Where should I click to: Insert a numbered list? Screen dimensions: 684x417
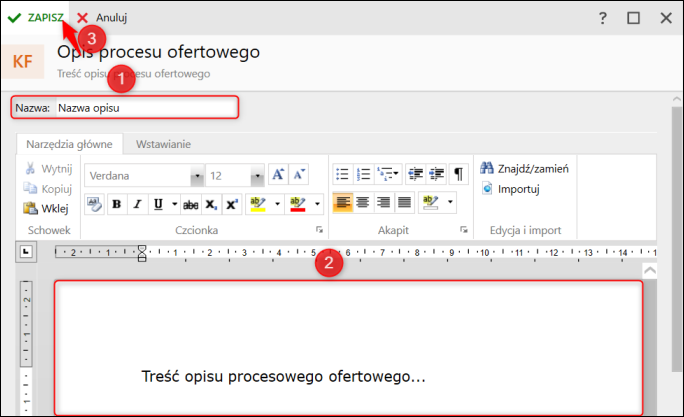[363, 174]
